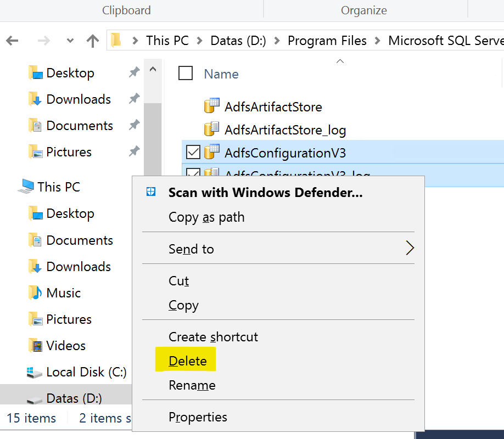Open Properties from context menu

tap(198, 417)
